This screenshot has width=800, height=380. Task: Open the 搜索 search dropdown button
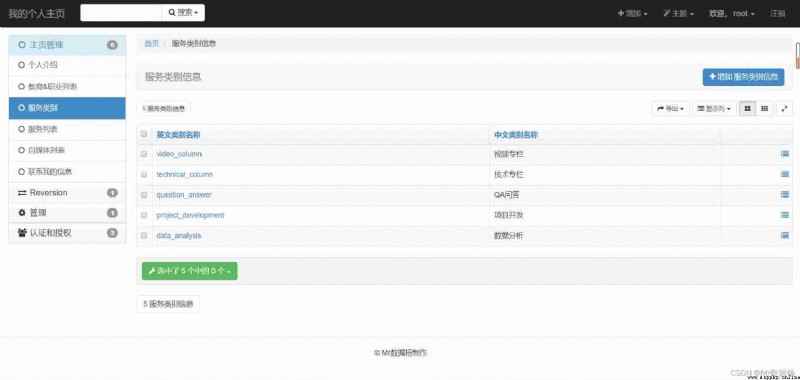point(183,13)
